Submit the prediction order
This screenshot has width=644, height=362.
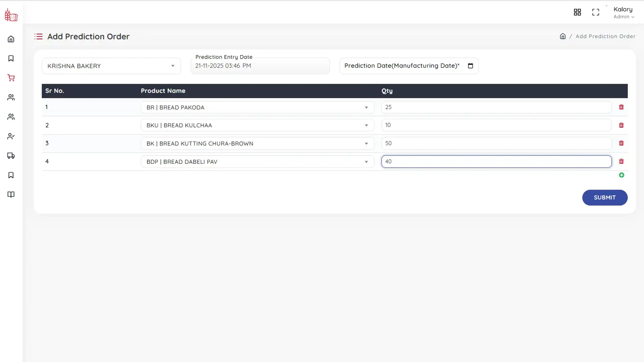[x=604, y=198]
